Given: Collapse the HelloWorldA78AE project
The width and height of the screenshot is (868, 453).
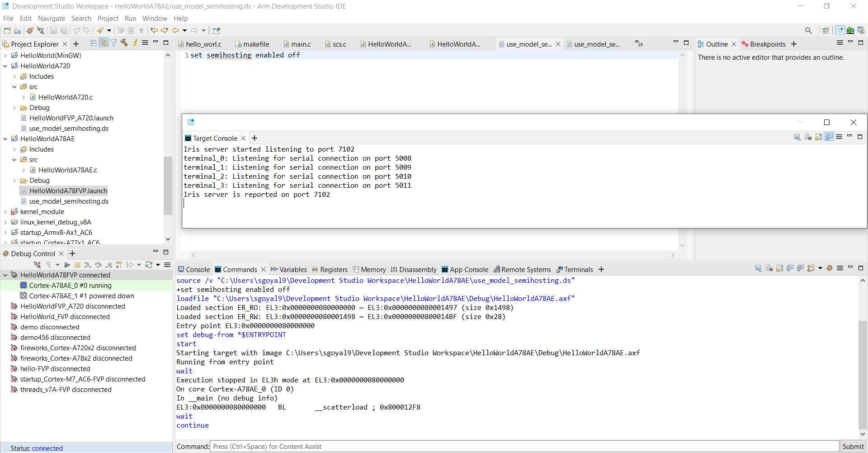Looking at the screenshot, I should [5, 139].
